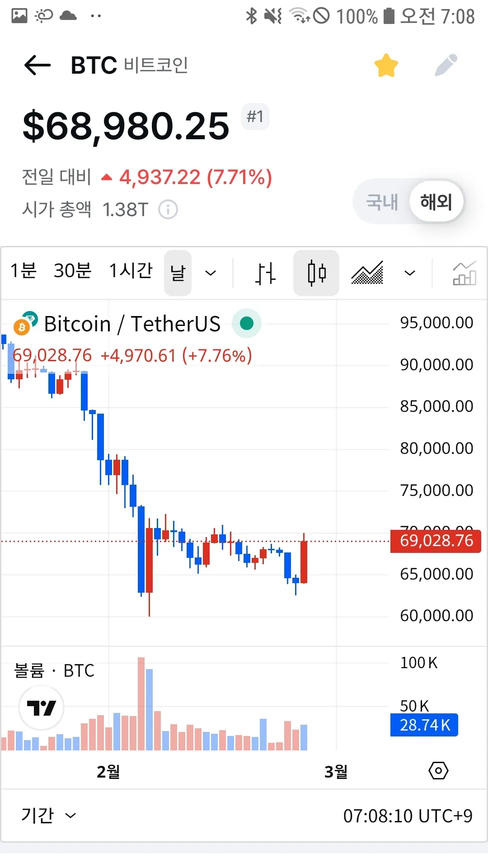Select the 1시간 interval
488x868 pixels.
pos(131,271)
